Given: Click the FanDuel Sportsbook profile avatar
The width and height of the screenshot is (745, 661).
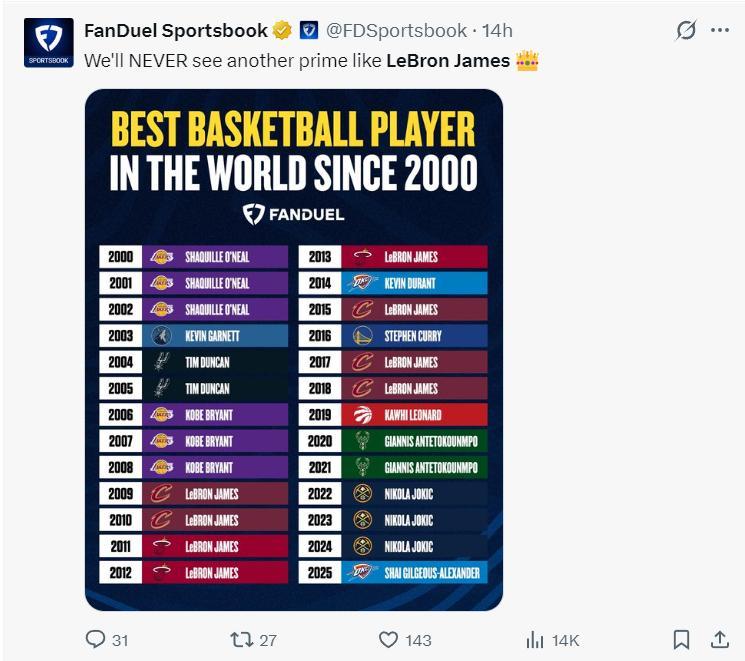Looking at the screenshot, I should tap(49, 44).
